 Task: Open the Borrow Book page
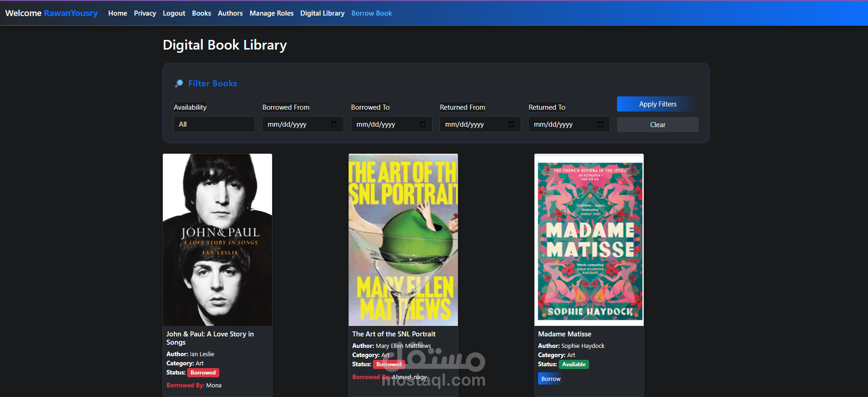click(x=372, y=13)
